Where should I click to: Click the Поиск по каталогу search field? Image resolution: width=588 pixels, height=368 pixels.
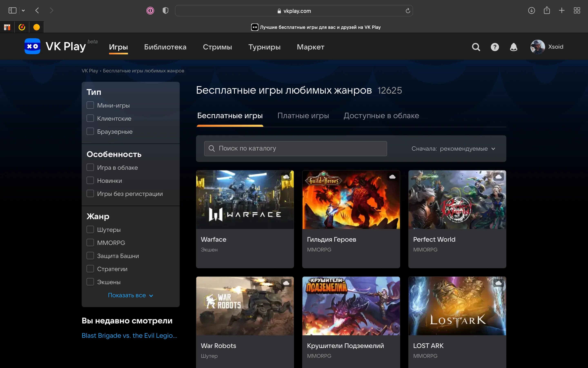tap(295, 148)
